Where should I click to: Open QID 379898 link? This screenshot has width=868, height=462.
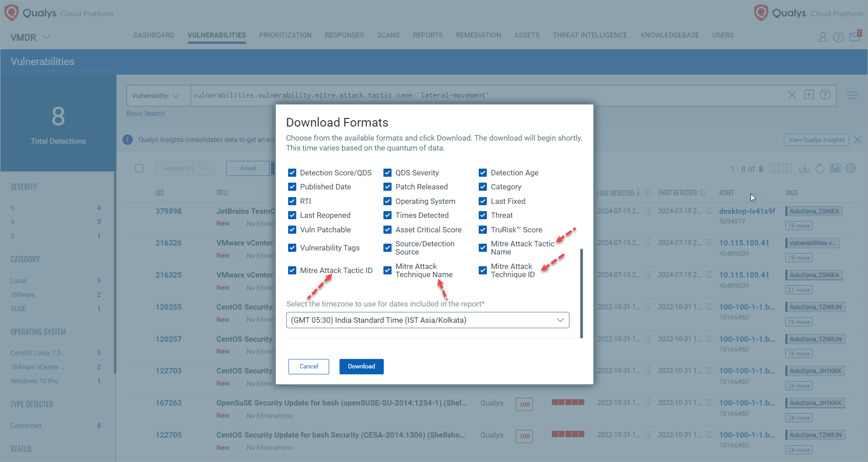point(168,211)
